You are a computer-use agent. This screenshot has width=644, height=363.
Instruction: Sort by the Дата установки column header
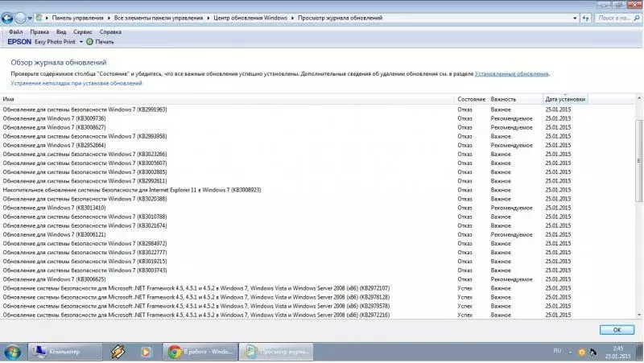point(565,99)
